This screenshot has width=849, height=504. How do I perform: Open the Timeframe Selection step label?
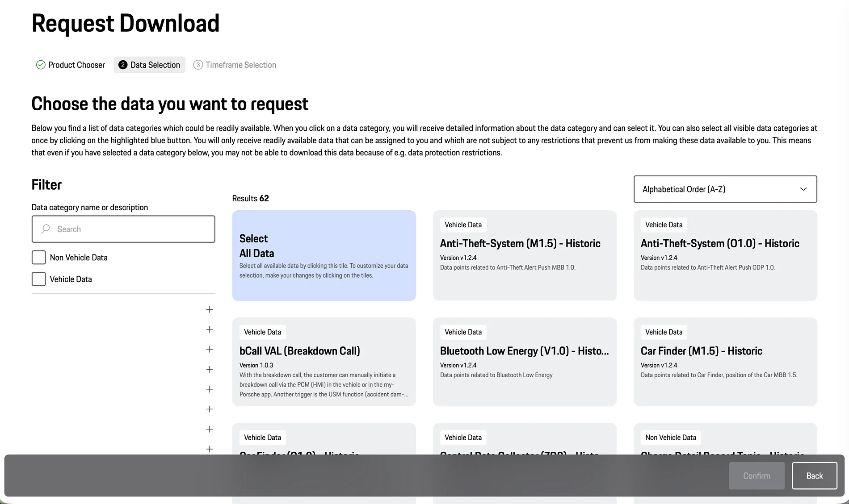coord(241,65)
